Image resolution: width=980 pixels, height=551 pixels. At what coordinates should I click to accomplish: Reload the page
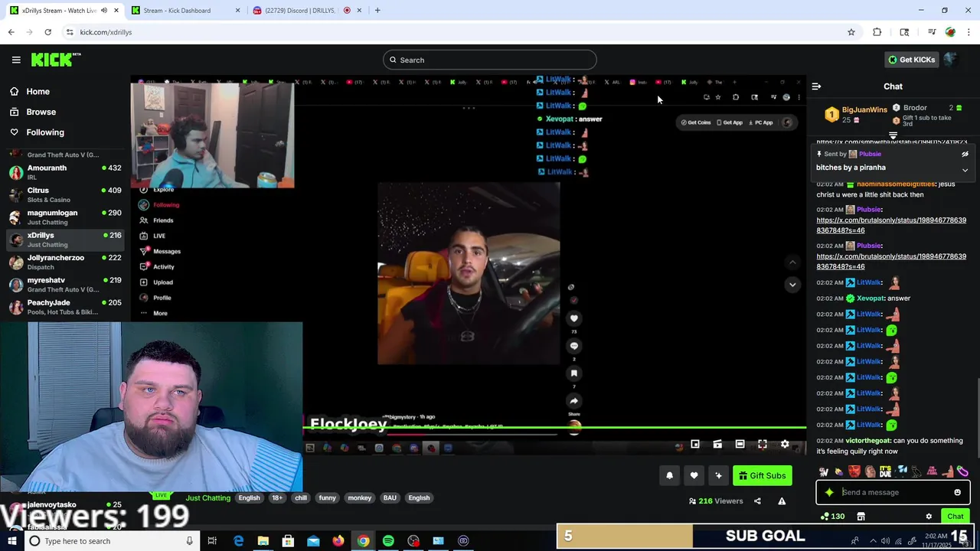(x=47, y=32)
